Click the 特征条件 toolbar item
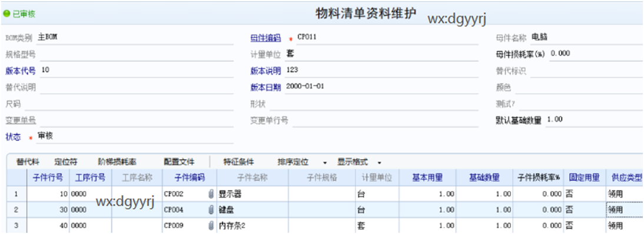This screenshot has height=234, width=644. point(238,162)
